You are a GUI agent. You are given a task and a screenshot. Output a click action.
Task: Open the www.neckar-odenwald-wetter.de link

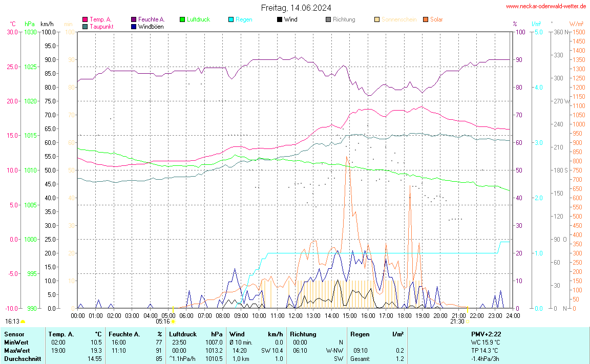pos(546,7)
